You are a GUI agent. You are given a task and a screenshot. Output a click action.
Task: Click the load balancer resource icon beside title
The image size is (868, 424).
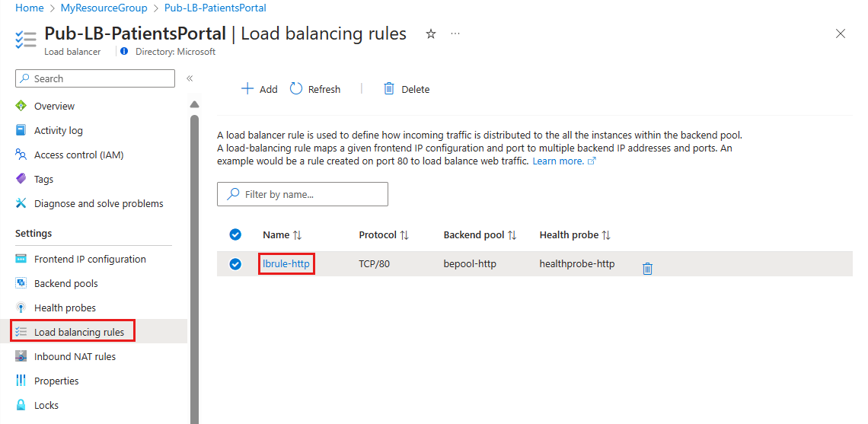(x=27, y=40)
